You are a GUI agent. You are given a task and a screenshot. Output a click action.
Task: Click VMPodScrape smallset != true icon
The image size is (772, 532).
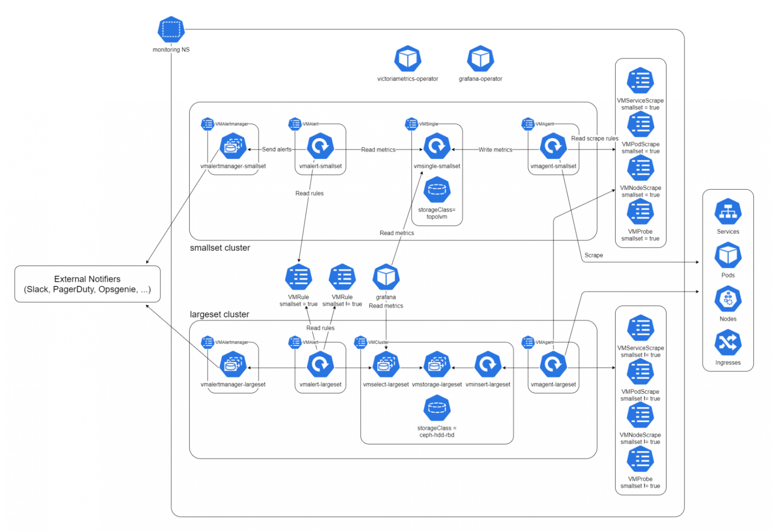pos(640,372)
